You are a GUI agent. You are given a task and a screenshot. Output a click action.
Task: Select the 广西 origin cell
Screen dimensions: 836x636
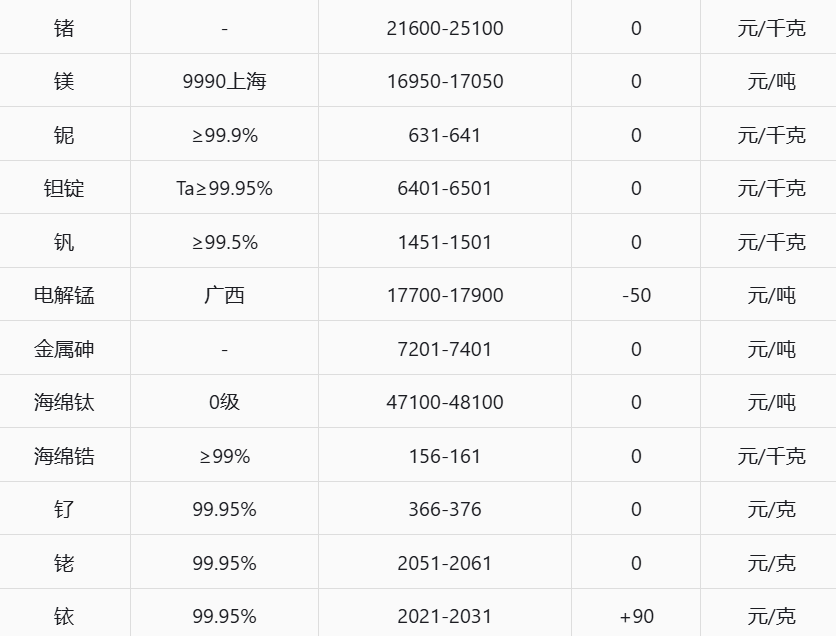click(224, 295)
